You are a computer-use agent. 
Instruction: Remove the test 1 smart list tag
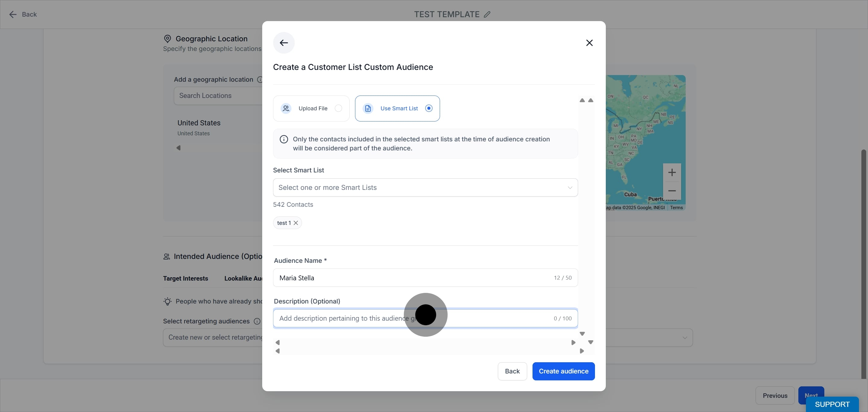[296, 223]
